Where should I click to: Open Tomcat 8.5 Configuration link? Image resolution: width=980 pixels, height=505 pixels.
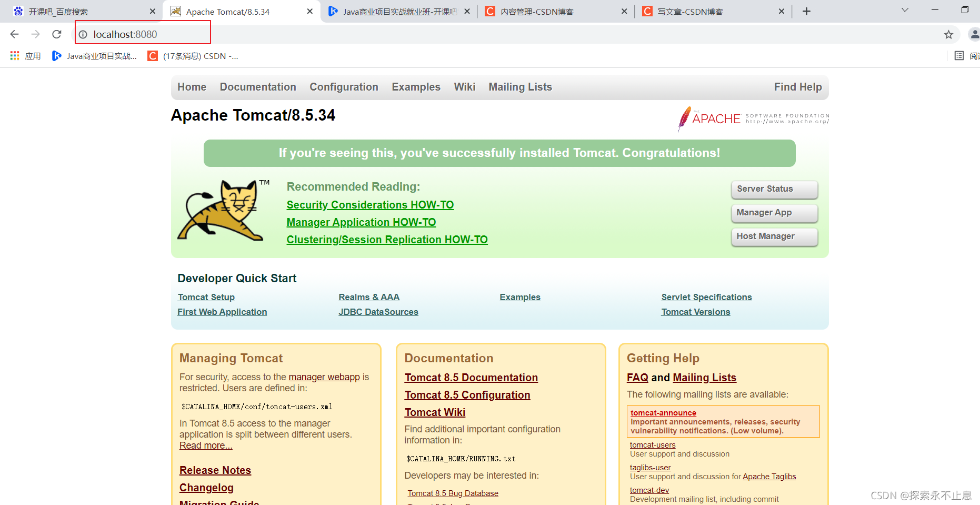[467, 395]
